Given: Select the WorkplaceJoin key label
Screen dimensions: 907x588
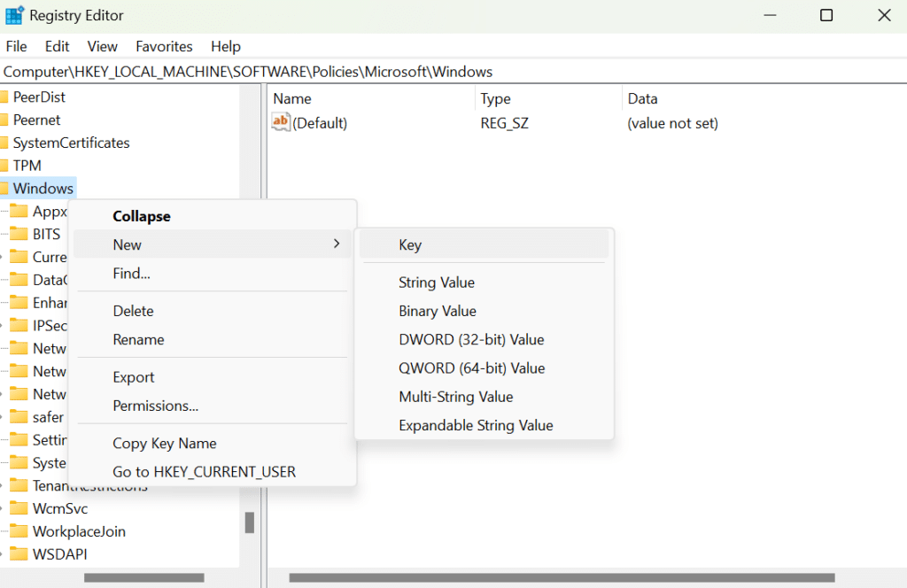Looking at the screenshot, I should pos(79,531).
